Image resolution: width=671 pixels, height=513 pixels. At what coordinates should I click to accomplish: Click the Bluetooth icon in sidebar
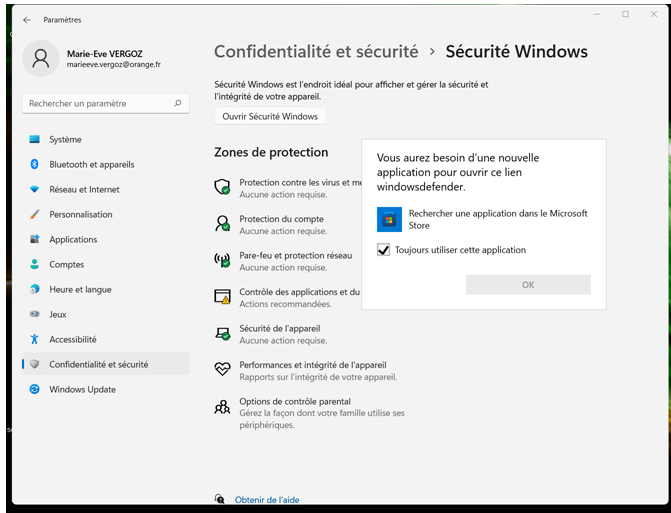[34, 164]
